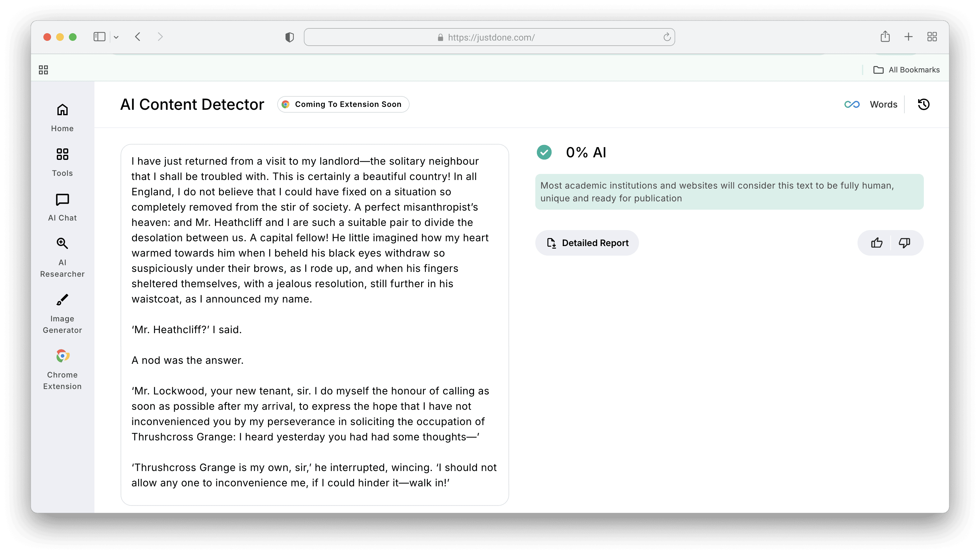Open the Detailed Report

587,243
